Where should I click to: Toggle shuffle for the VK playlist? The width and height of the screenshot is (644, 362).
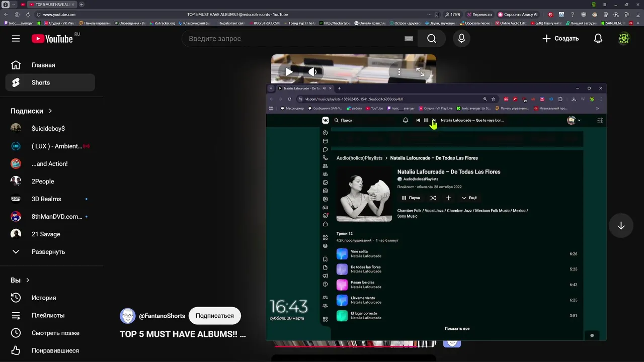click(433, 198)
